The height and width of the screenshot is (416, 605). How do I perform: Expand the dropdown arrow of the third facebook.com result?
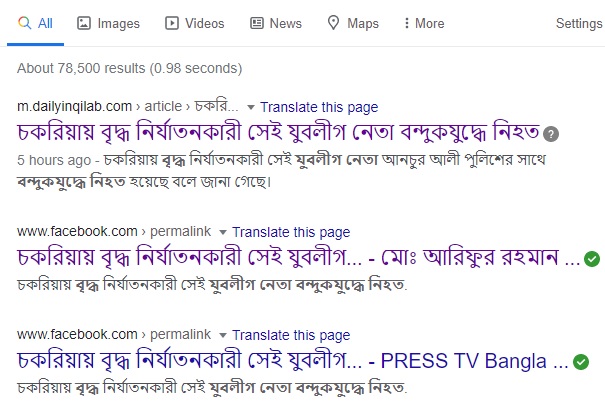pos(223,335)
